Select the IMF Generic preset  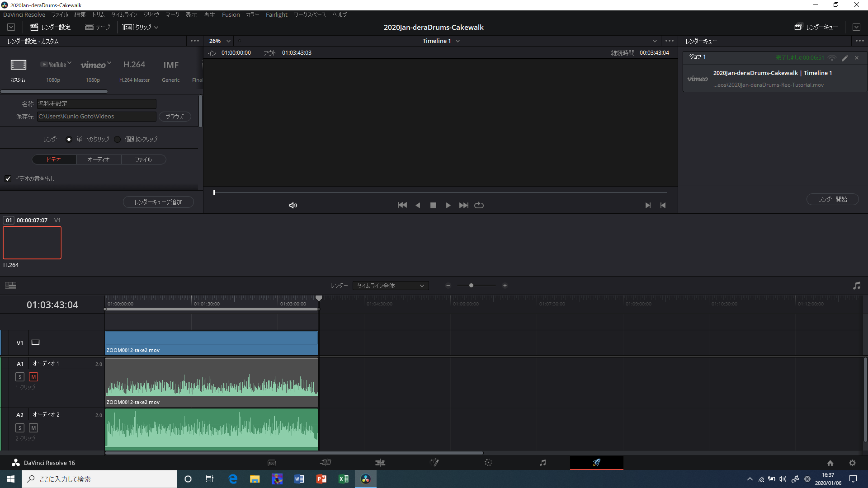tap(171, 65)
